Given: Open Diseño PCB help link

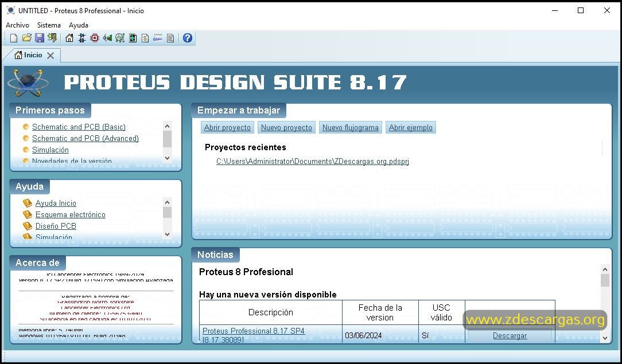Looking at the screenshot, I should pyautogui.click(x=56, y=226).
